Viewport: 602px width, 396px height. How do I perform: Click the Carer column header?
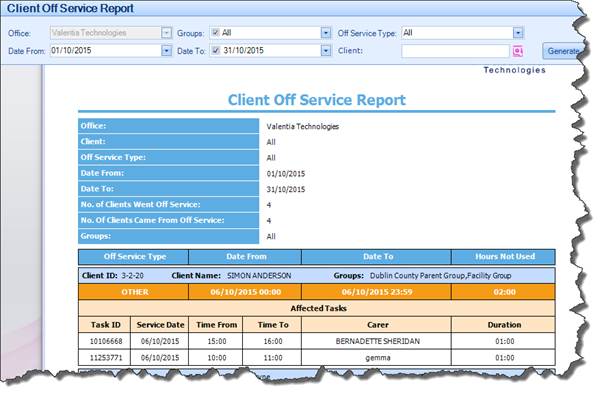377,325
